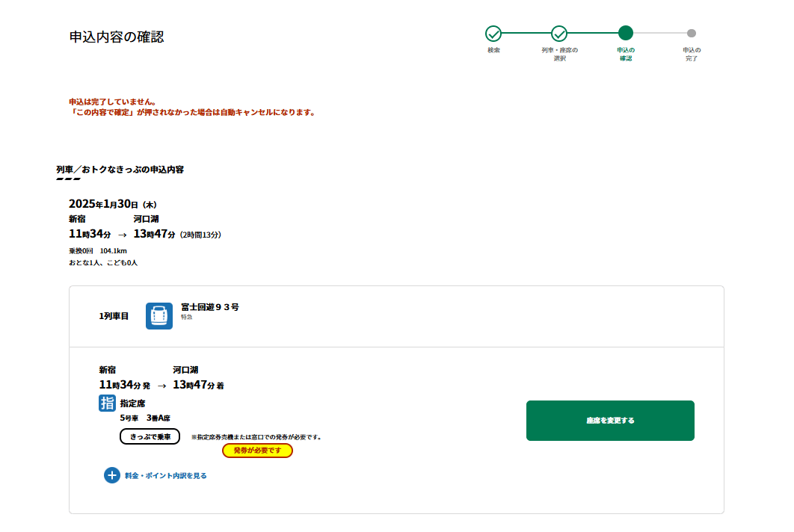
Task: Click the 申込内容の確認 page heading
Action: (116, 37)
